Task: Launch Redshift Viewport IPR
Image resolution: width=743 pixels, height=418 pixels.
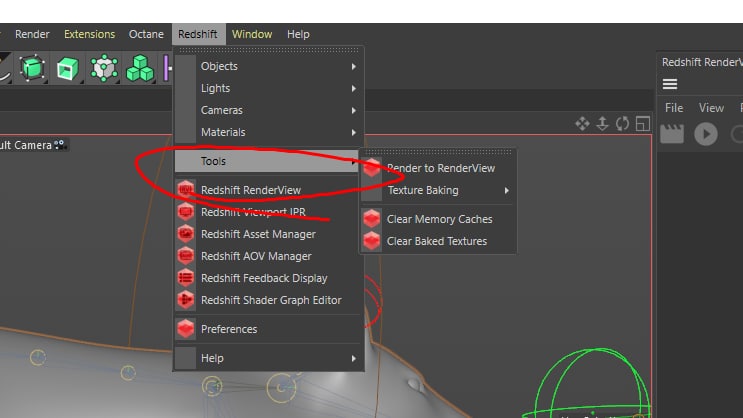Action: tap(267, 212)
